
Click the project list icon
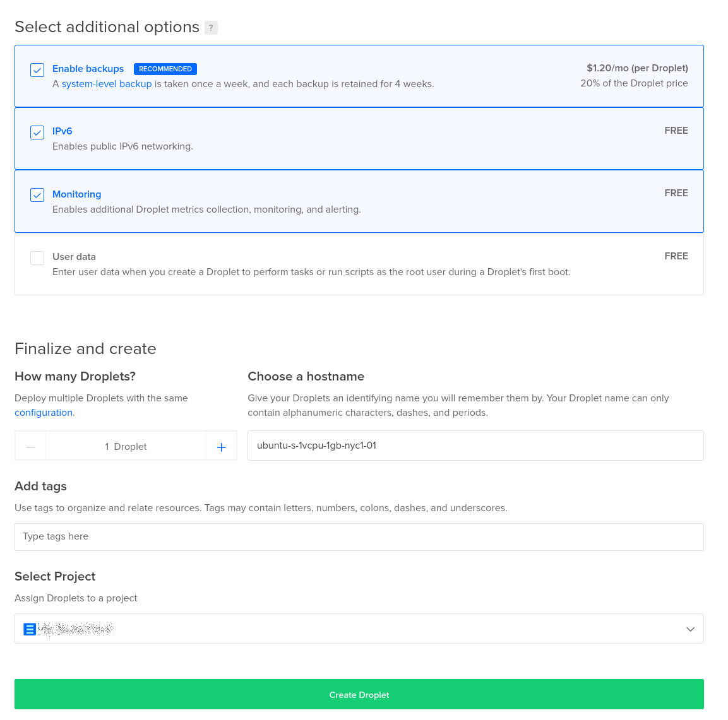pos(30,629)
